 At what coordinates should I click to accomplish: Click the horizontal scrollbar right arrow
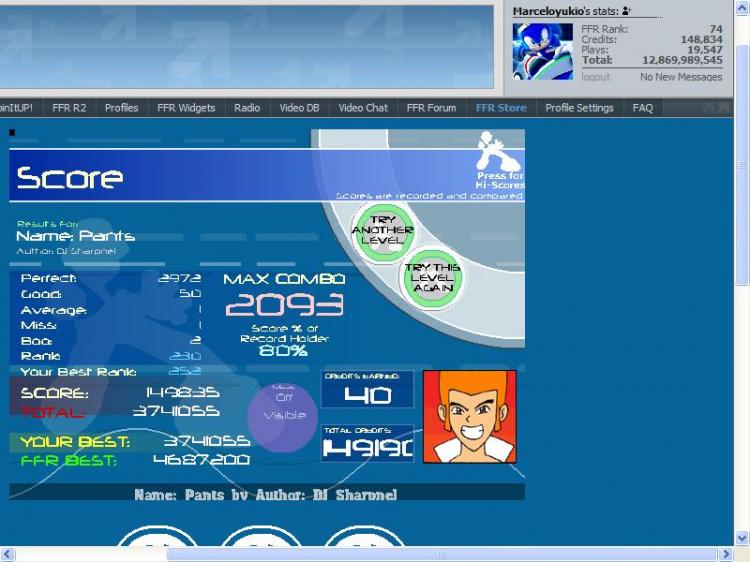726,553
